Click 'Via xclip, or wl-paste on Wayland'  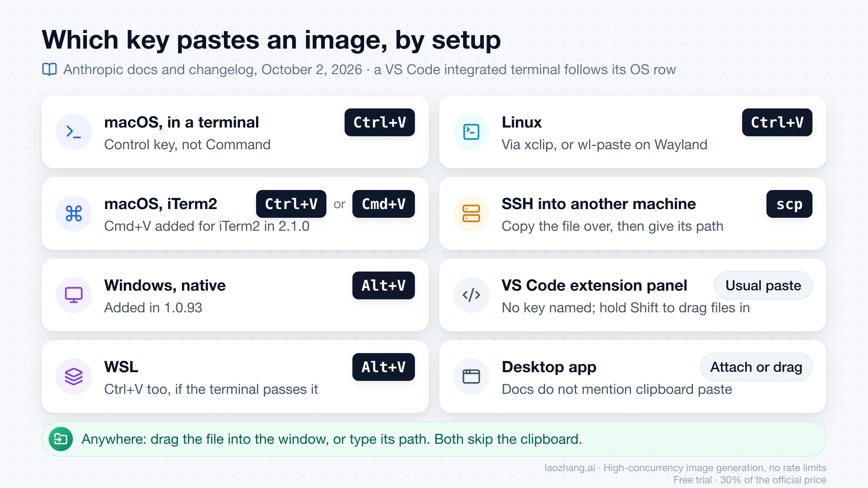click(605, 144)
